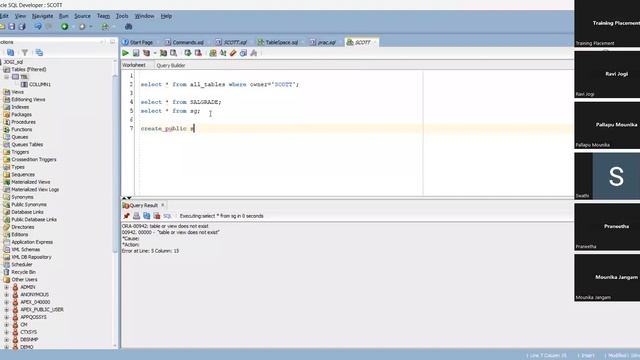Click the Commit icon in worksheet toolbar

188,53
